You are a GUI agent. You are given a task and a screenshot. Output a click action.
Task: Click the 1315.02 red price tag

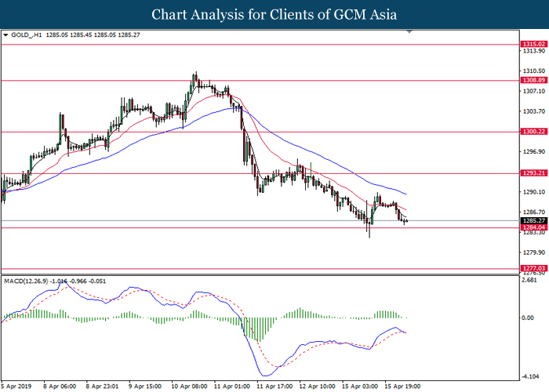(x=533, y=45)
